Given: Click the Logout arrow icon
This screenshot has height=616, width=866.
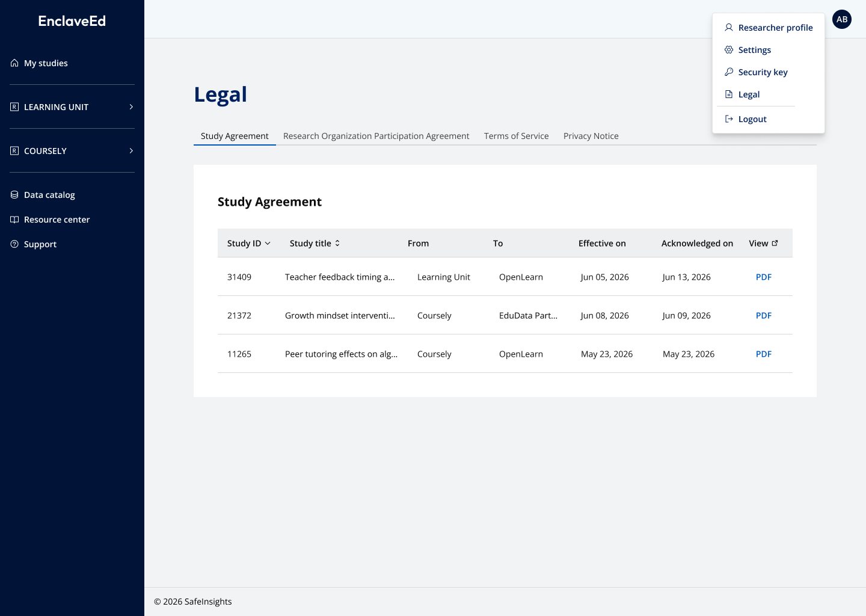Looking at the screenshot, I should [729, 119].
